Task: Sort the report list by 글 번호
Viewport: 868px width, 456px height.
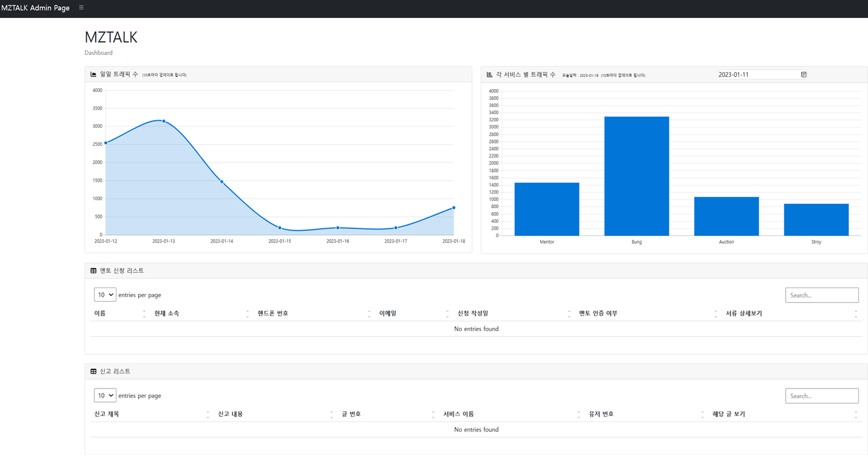Action: pos(388,414)
